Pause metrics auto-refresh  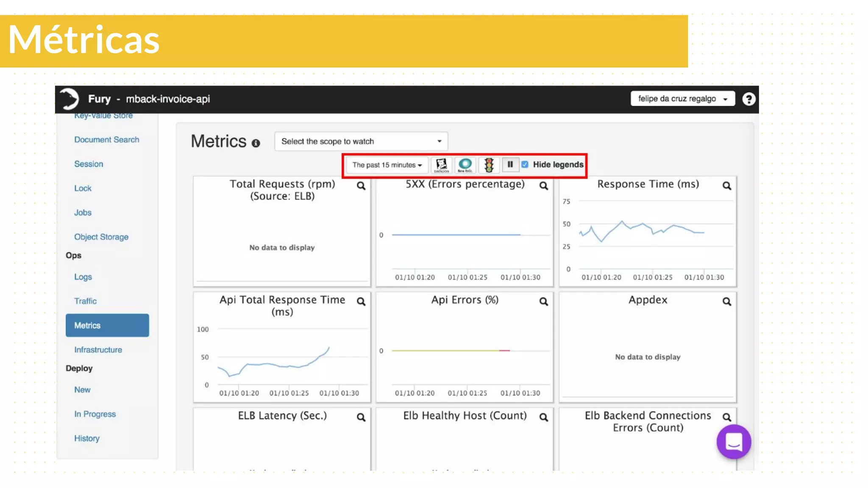tap(510, 164)
